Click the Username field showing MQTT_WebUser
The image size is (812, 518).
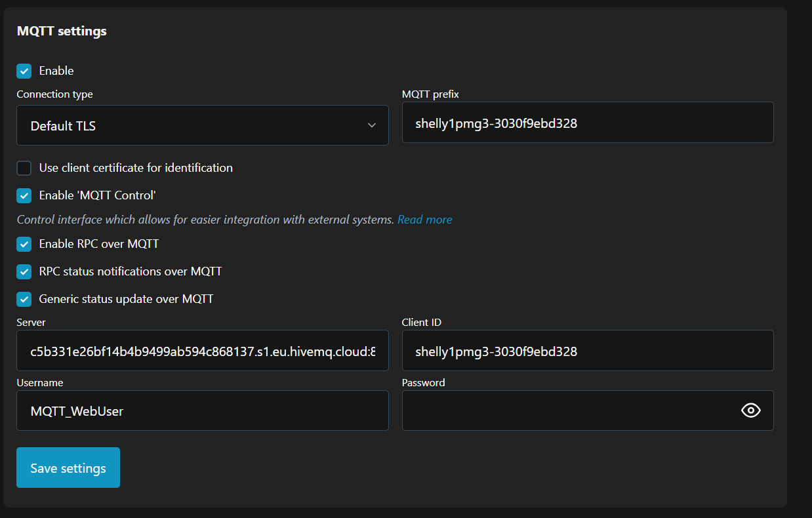(202, 410)
